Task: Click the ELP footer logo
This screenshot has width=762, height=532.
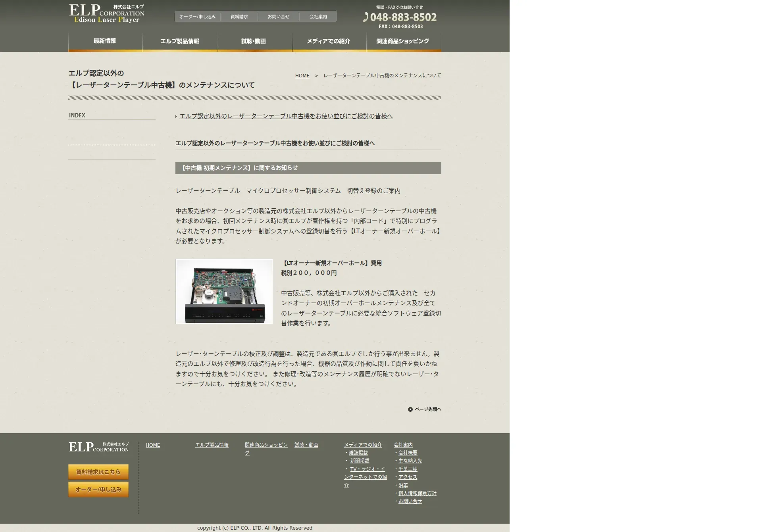Action: (98, 447)
